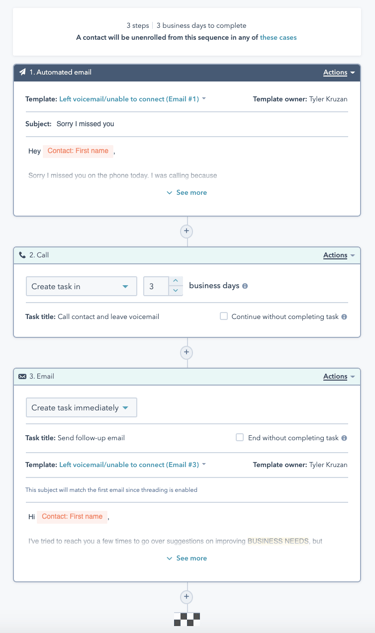This screenshot has height=633, width=375.
Task: Click the envelope icon in Email step header
Action: click(22, 376)
